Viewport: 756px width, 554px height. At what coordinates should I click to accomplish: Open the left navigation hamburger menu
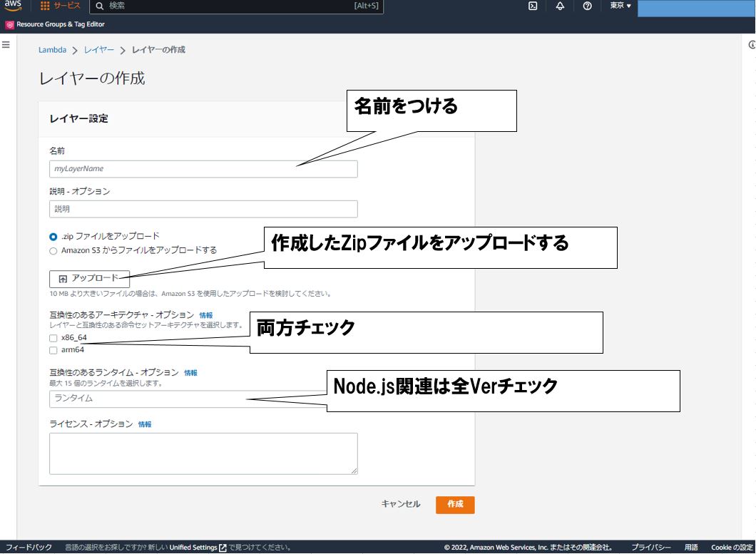(x=6, y=43)
